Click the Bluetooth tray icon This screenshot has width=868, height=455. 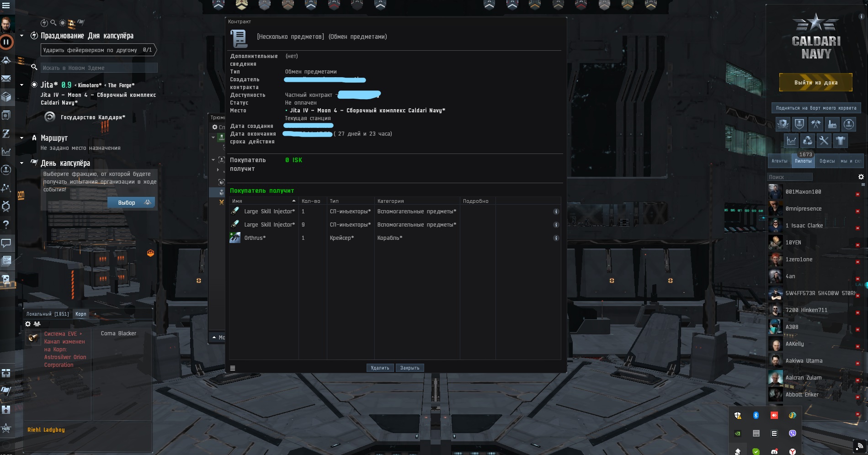(756, 415)
